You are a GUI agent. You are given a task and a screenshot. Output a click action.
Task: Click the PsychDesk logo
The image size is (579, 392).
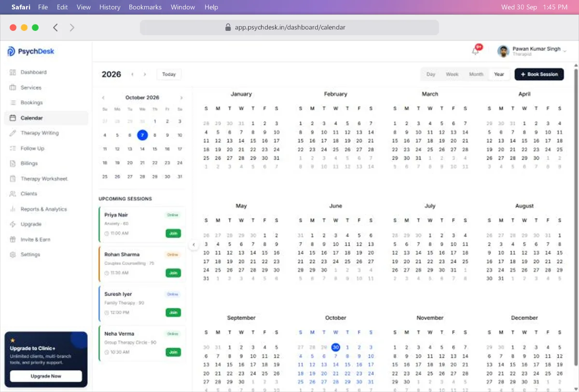pos(31,52)
